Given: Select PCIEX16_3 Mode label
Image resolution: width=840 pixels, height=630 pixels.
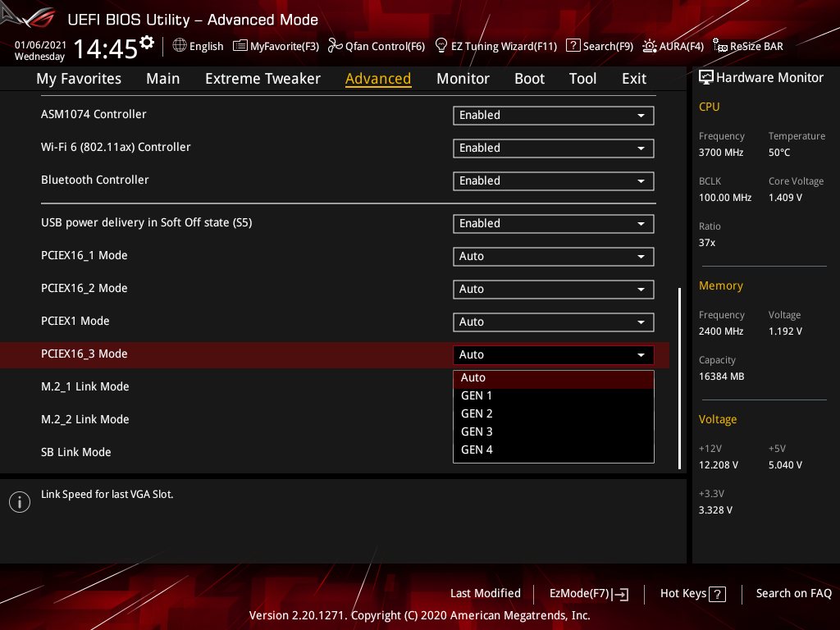Looking at the screenshot, I should click(x=84, y=354).
